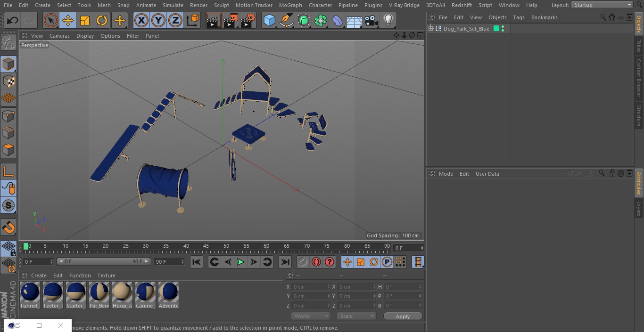The width and height of the screenshot is (644, 332).
Task: Click the lock icon in Attributes manager
Action: [612, 173]
